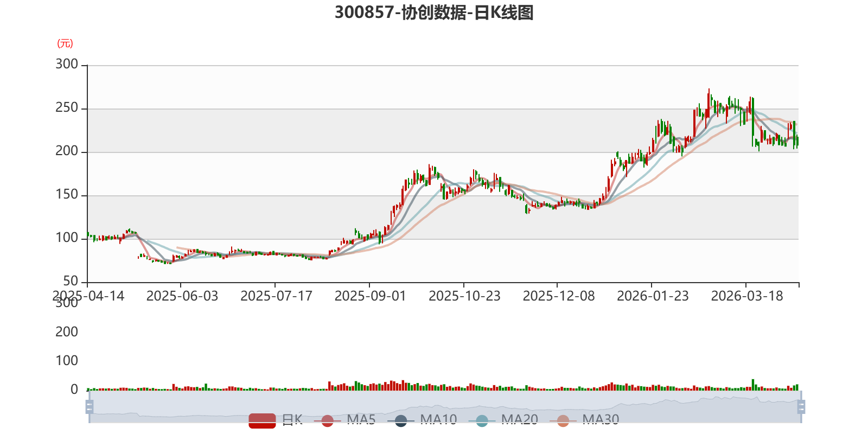Select the 2026-01-23 date axis label

(653, 296)
